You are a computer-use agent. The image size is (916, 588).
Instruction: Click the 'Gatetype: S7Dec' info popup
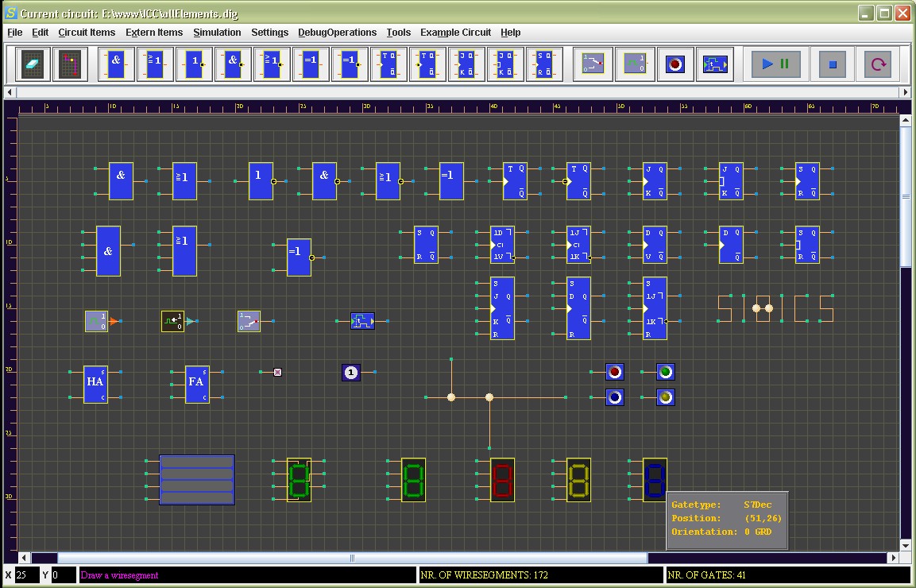click(727, 520)
